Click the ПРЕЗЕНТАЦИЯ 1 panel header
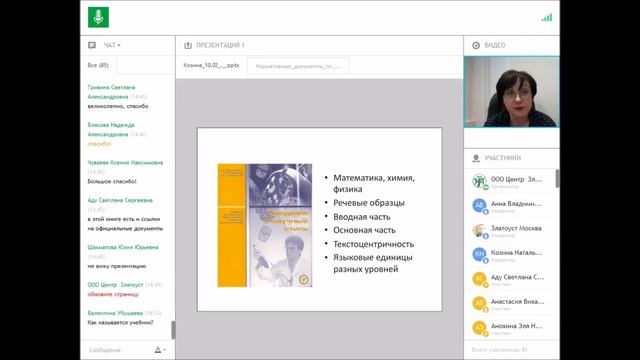The height and width of the screenshot is (360, 640). [x=220, y=45]
